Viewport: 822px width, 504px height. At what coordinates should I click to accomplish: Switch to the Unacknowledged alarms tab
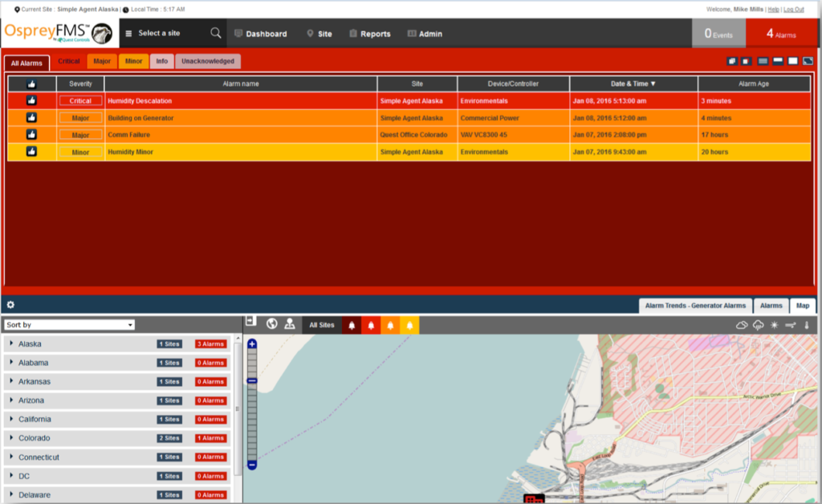[x=206, y=60]
